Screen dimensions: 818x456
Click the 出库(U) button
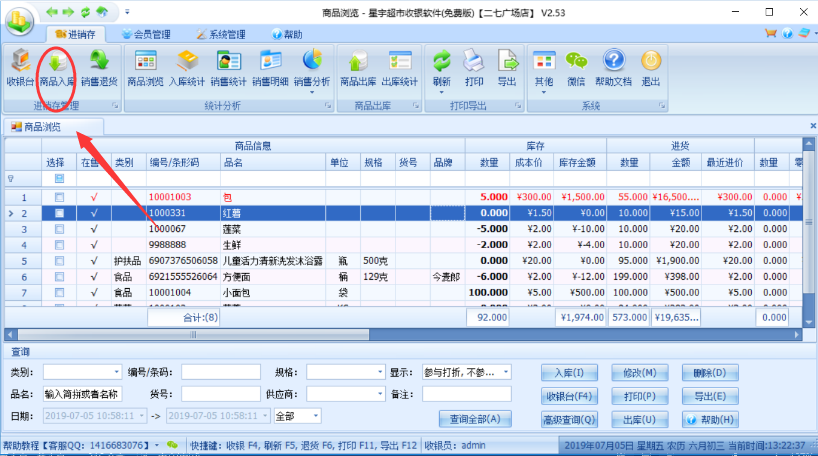point(640,419)
